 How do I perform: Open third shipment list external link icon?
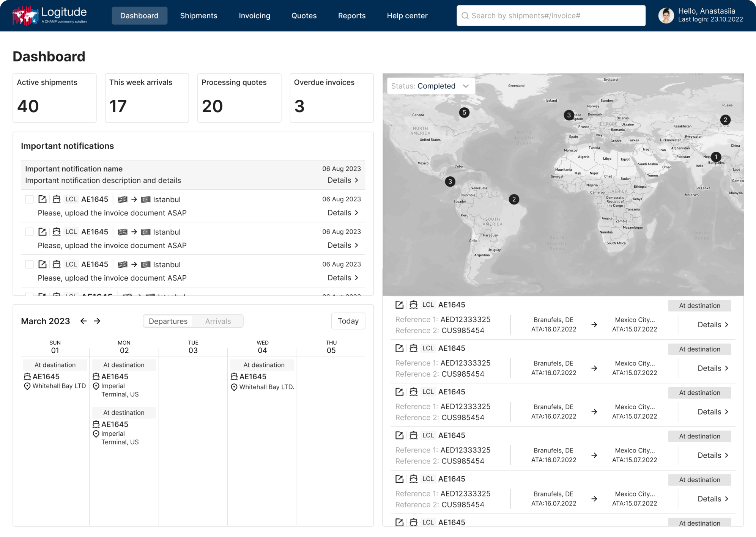point(399,392)
